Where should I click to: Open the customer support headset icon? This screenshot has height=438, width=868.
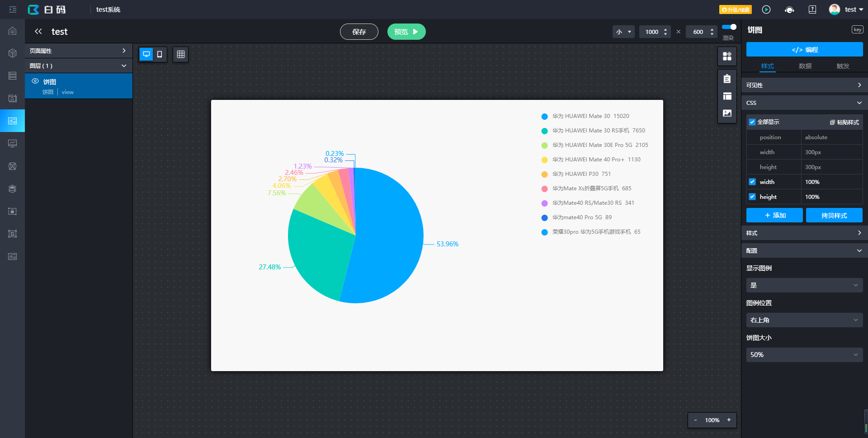[789, 9]
